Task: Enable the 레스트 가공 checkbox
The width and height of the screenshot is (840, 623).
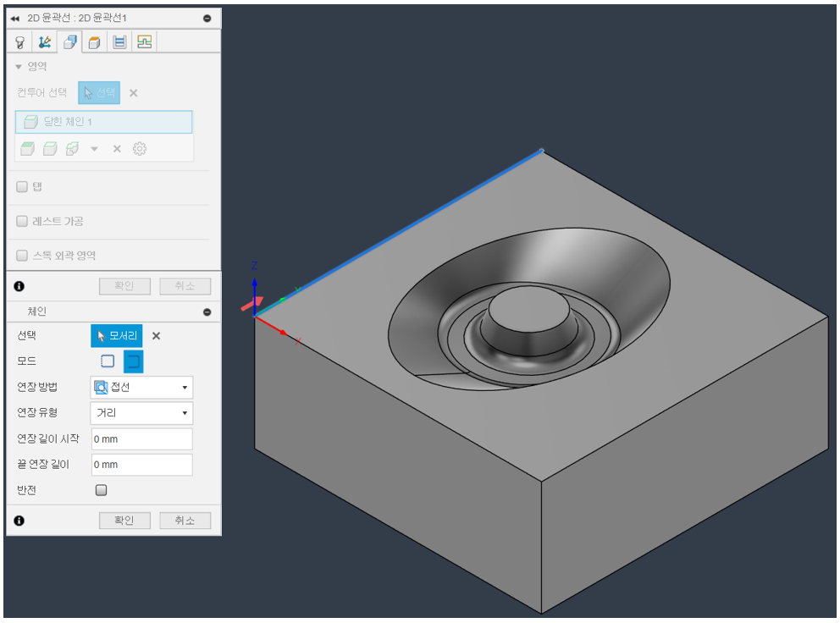Action: click(x=22, y=221)
